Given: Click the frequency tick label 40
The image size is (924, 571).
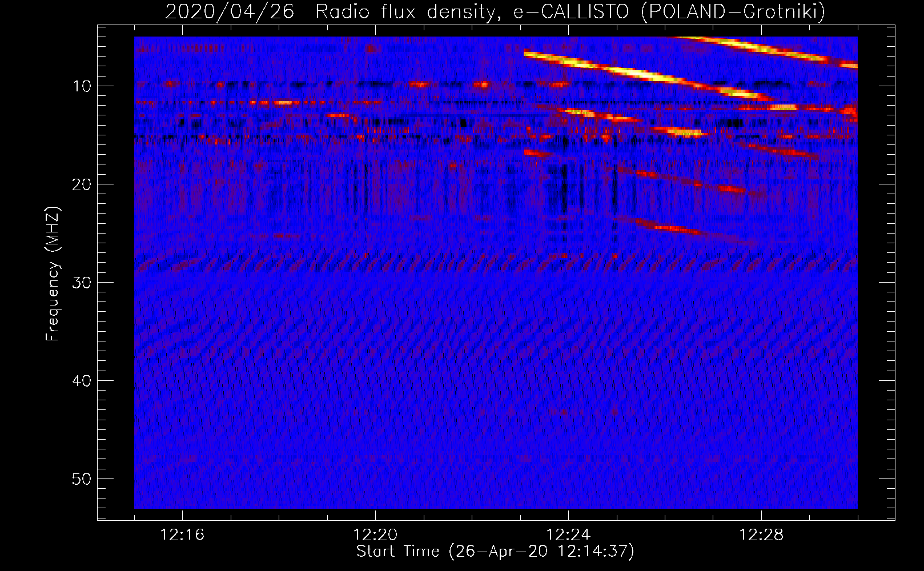Looking at the screenshot, I should click(82, 381).
